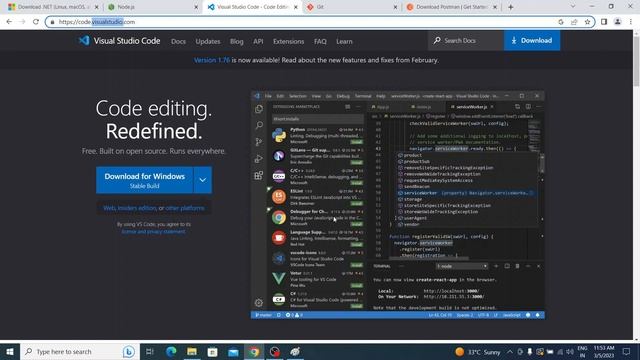
Task: Open the Learn navigation link
Action: tap(344, 41)
